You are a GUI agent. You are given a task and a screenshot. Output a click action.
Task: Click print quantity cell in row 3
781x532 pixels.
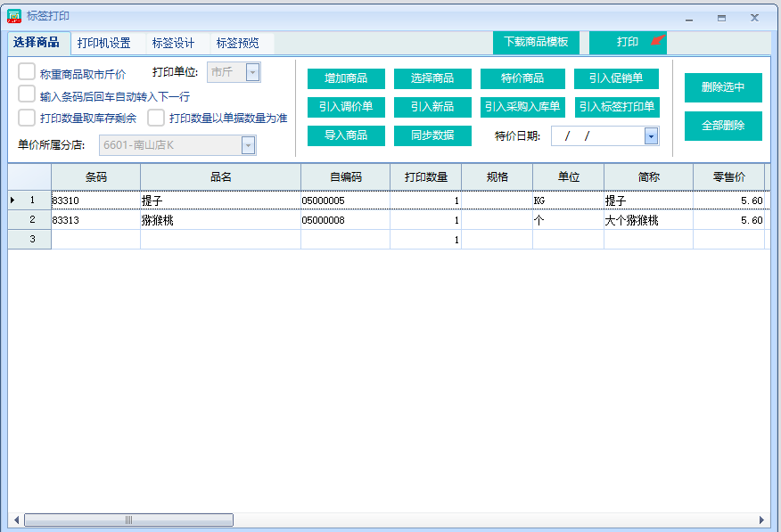(426, 240)
